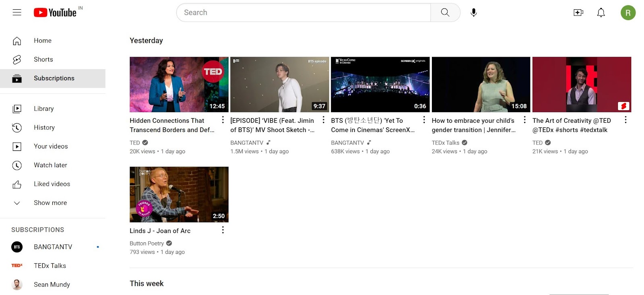
Task: Click 1.5M views text under VIBE episode
Action: [245, 152]
